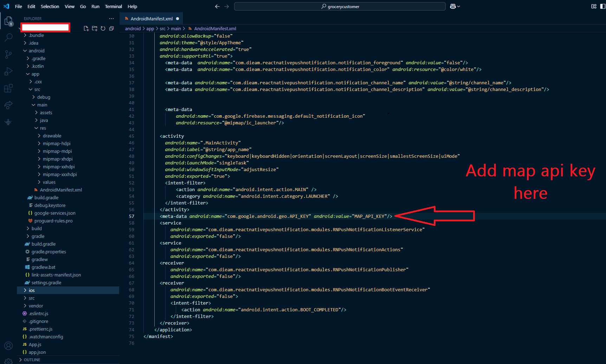Screen dimensions: 606x364
Task: Open the Explorer view in activity bar
Action: pos(8,21)
